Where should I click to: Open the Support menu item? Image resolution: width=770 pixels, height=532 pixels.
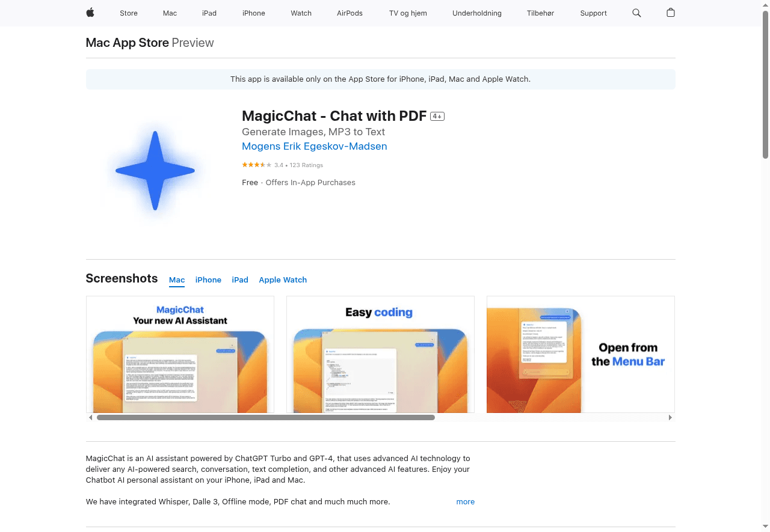tap(593, 13)
